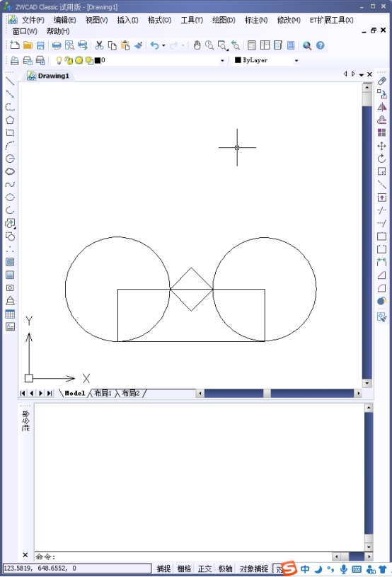The width and height of the screenshot is (392, 577).
Task: Open the undo history dropdown arrow
Action: coord(163,45)
